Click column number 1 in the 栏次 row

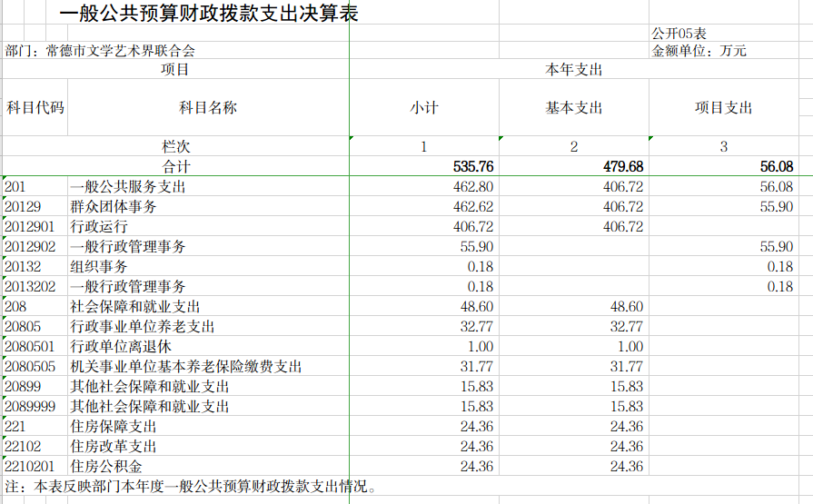pyautogui.click(x=424, y=147)
